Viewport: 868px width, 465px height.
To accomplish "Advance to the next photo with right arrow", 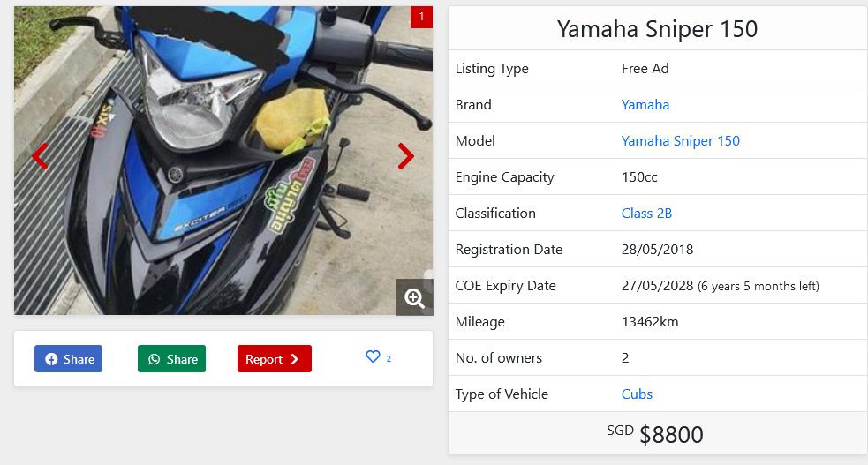I will 405,156.
